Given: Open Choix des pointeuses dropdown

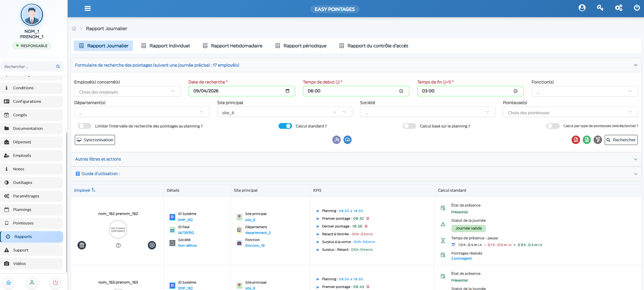Looking at the screenshot, I should 571,112.
